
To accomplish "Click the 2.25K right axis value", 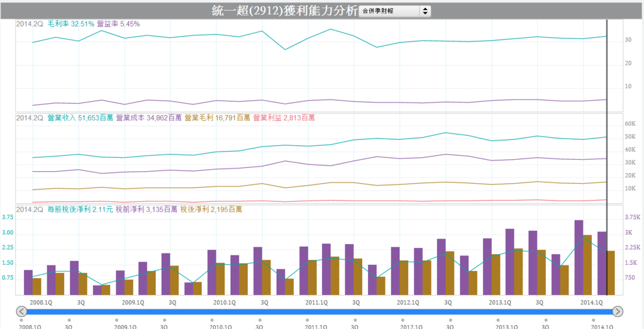I will (x=632, y=248).
